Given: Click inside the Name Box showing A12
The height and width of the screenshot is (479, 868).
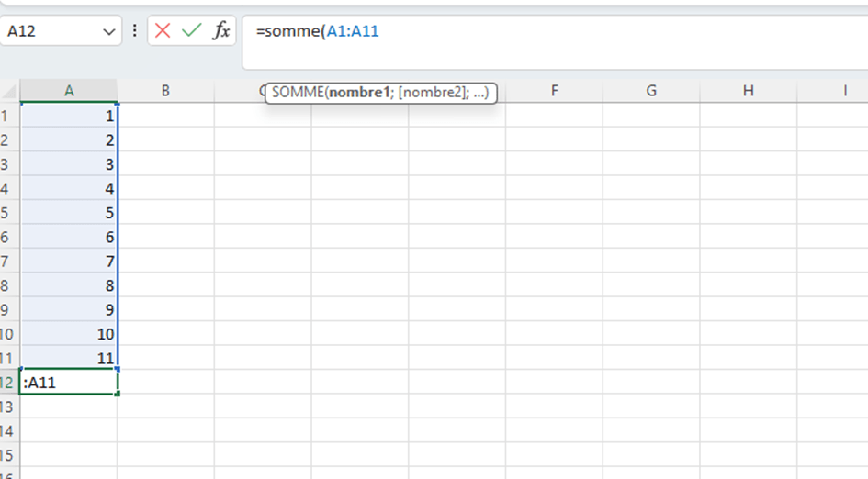Looking at the screenshot, I should click(51, 31).
